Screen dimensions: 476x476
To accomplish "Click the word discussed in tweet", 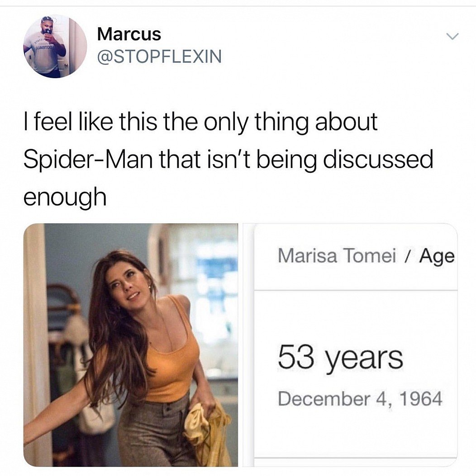I will tap(378, 160).
